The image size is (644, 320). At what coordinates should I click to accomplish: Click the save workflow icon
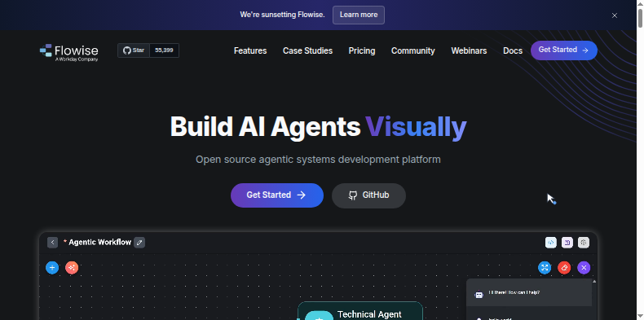tap(567, 243)
